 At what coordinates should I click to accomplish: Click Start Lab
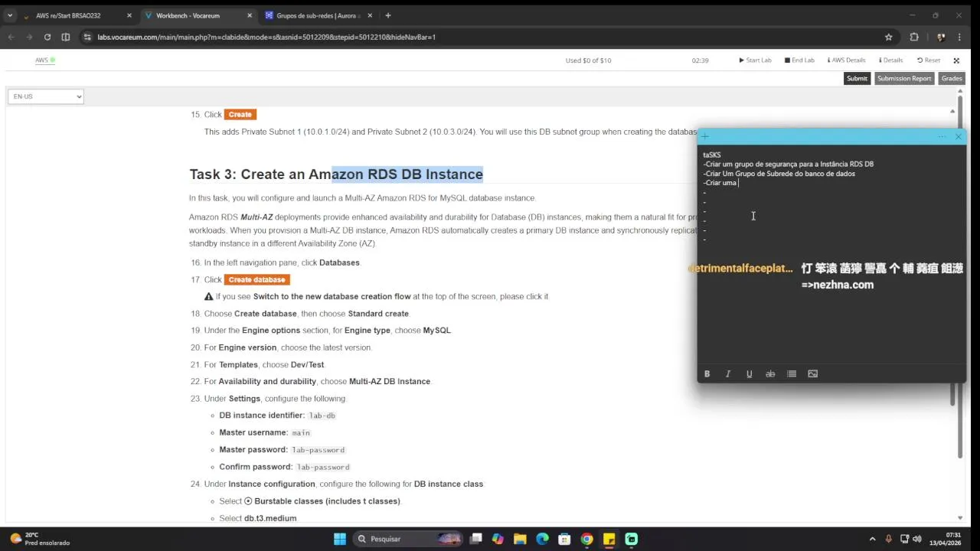click(755, 60)
